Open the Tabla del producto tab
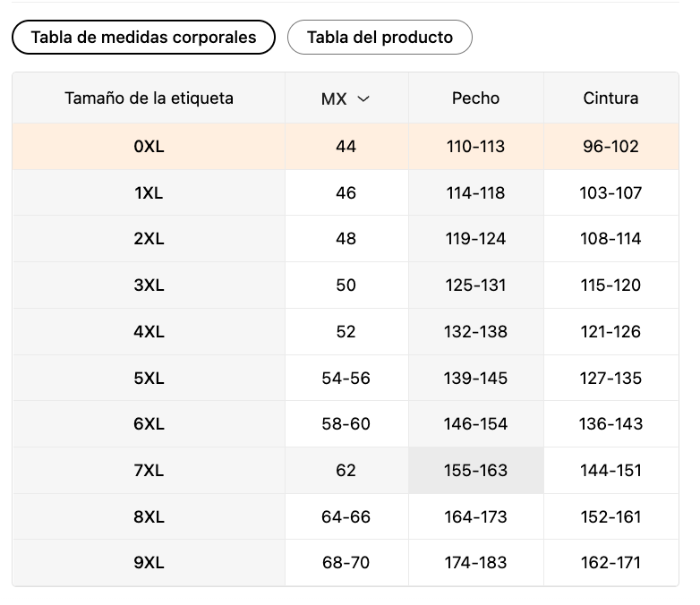Screen dimensions: 700x605 [x=380, y=37]
